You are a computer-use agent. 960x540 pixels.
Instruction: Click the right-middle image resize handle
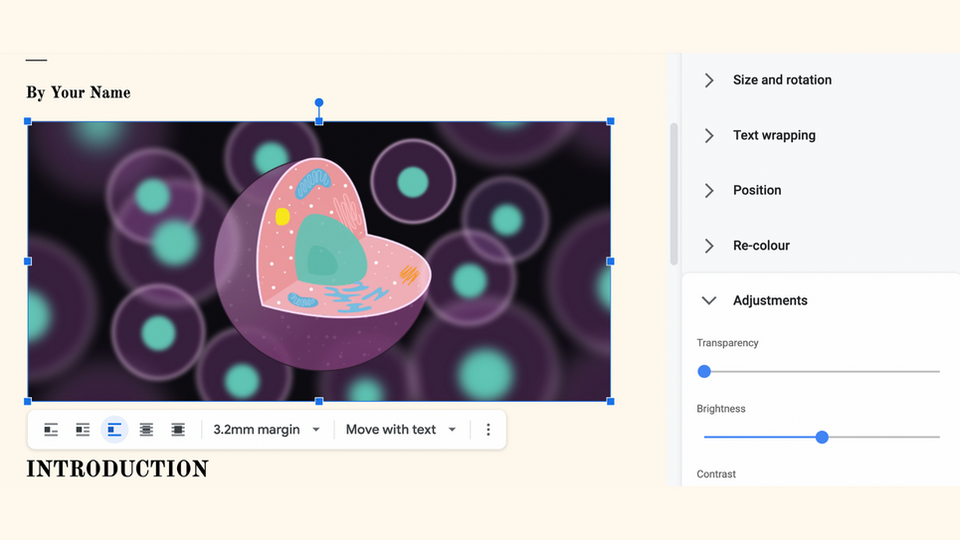click(610, 261)
